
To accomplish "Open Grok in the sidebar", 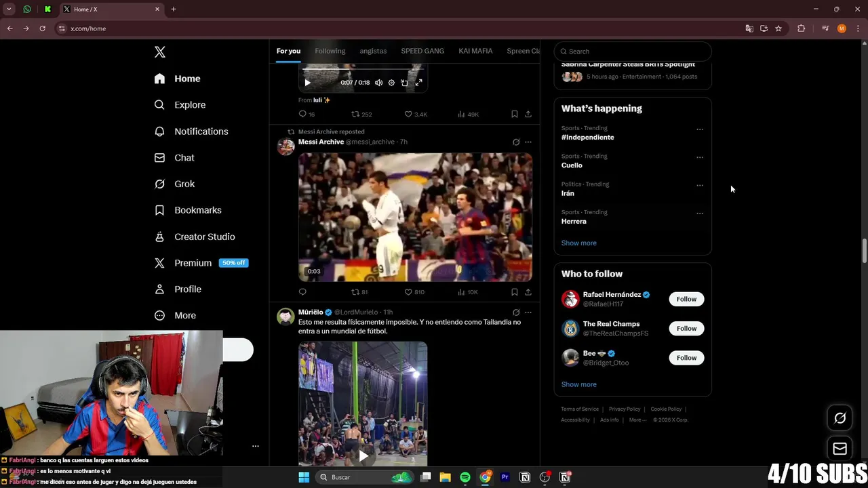I will 174,184.
